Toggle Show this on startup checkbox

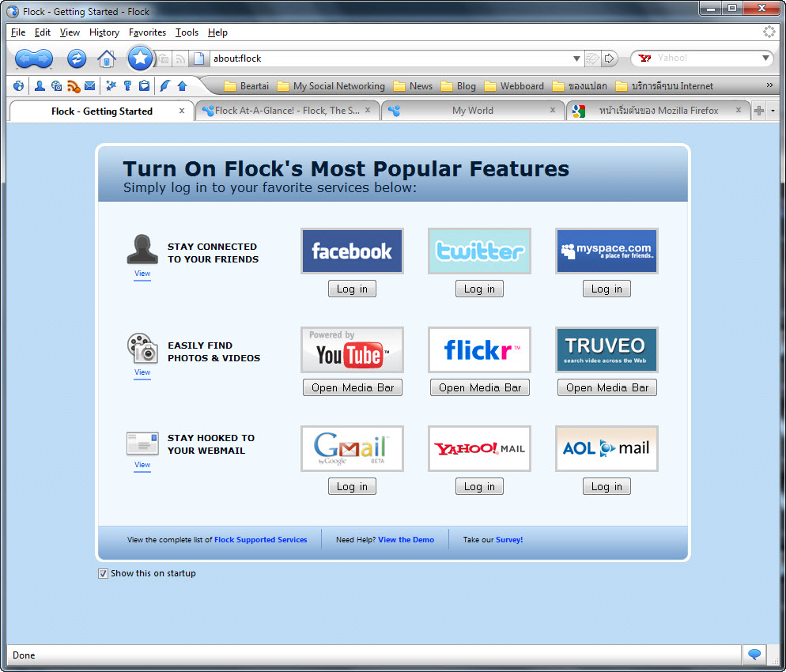tap(103, 573)
